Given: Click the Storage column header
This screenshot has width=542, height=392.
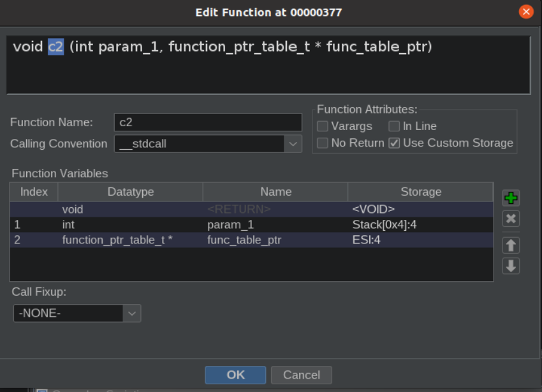Looking at the screenshot, I should pyautogui.click(x=420, y=192).
